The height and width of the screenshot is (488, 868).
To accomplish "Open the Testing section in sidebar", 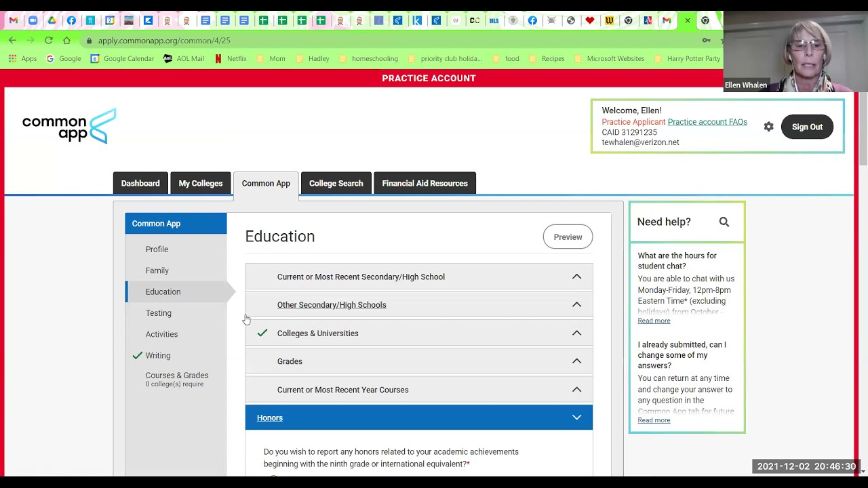I will coord(158,313).
